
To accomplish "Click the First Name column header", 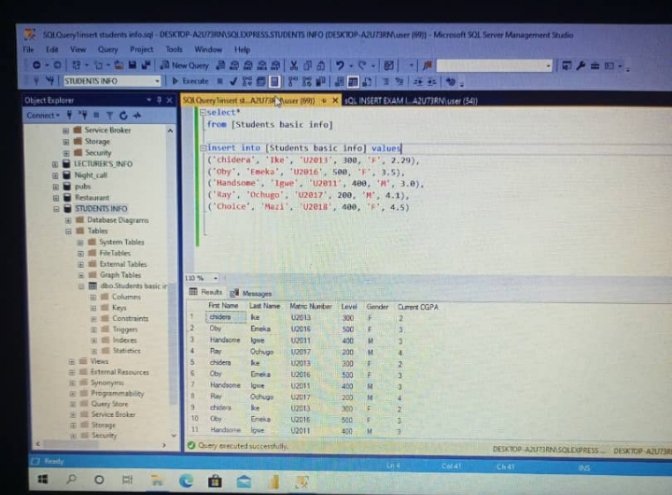I will click(223, 306).
